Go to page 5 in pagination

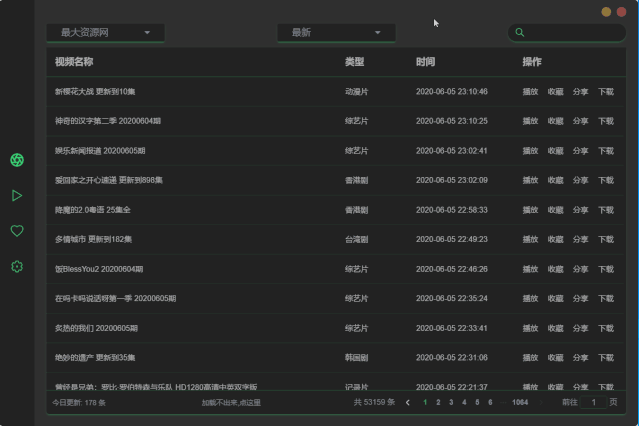[477, 402]
